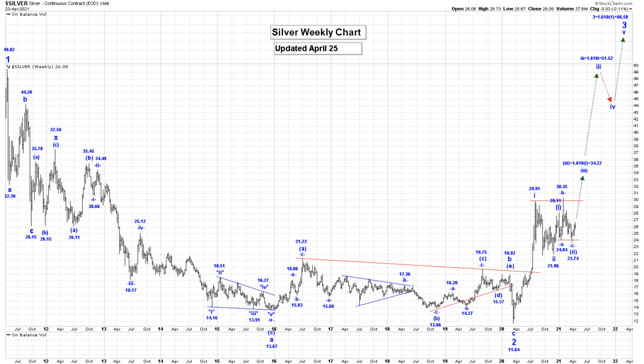Click the 3=1.618(1)=86.50 target label

610,17
